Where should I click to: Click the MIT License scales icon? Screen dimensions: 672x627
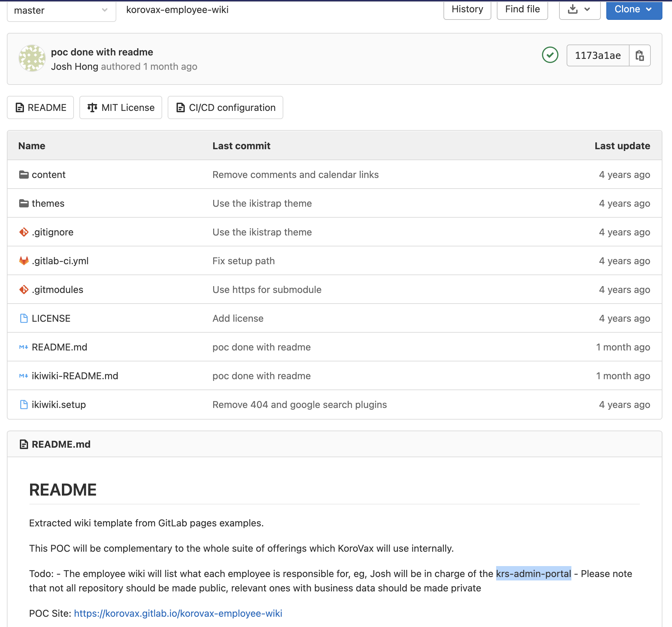(92, 107)
